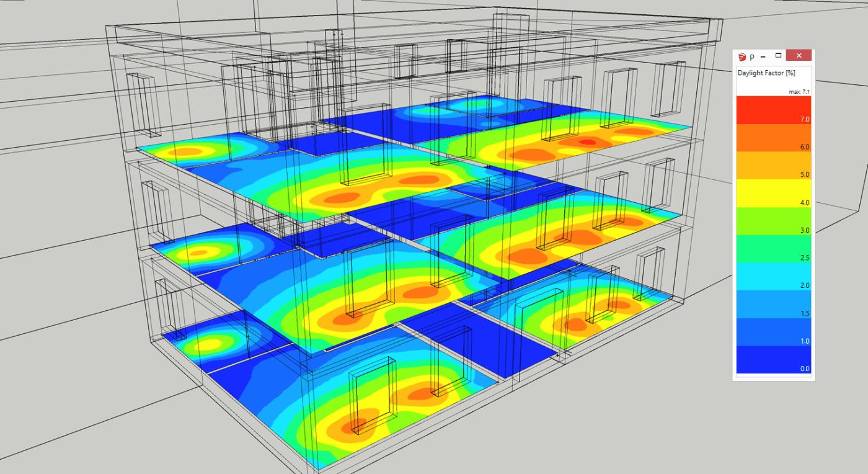This screenshot has height=474, width=868.
Task: Click the SketchUp icon in the legend window title bar
Action: point(742,57)
